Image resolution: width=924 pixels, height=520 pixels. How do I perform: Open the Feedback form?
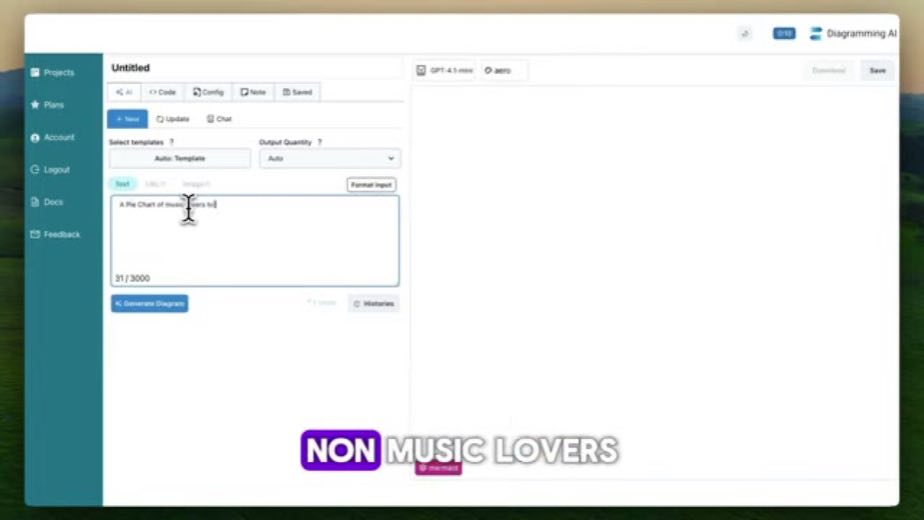(x=55, y=235)
